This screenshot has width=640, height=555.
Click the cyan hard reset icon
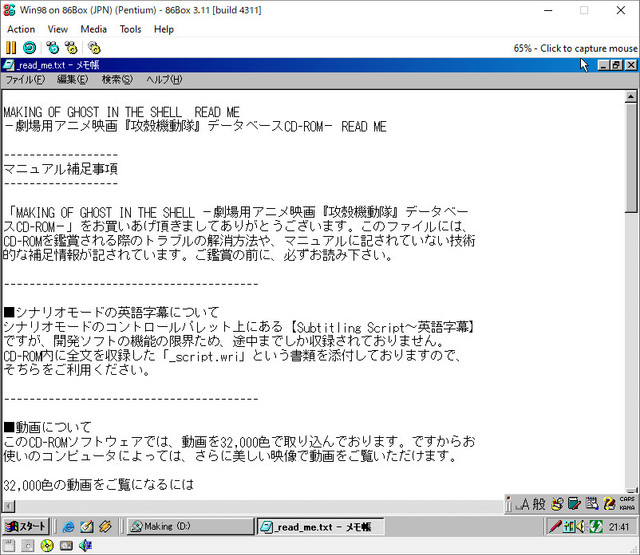[x=29, y=48]
